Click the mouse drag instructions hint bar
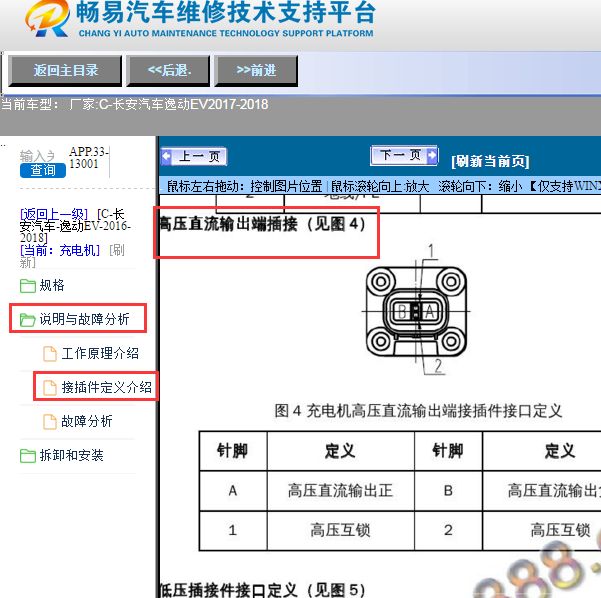Image resolution: width=601 pixels, height=598 pixels. point(380,186)
